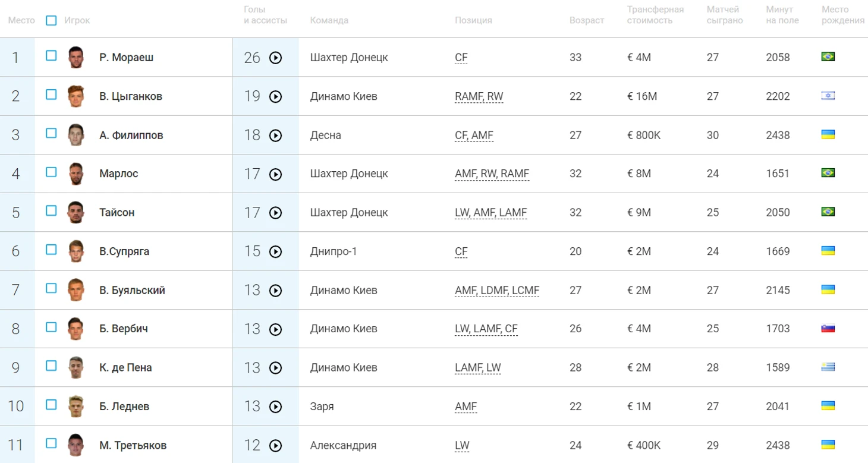Sort the table by the Голы и ассисты column
This screenshot has width=868, height=463.
(x=265, y=15)
